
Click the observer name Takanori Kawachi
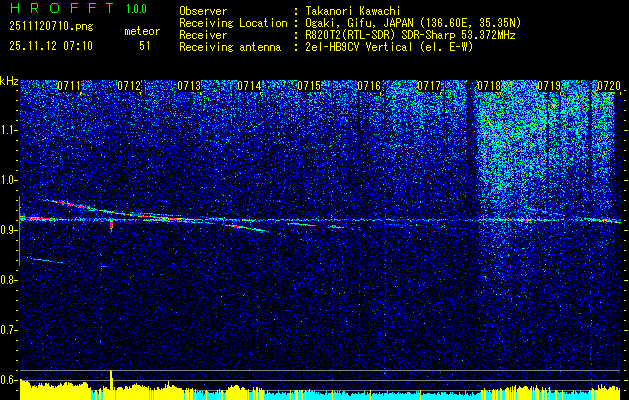click(353, 11)
